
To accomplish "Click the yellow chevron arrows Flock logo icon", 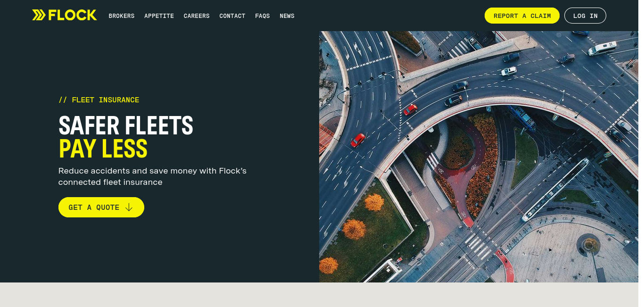I will [39, 15].
